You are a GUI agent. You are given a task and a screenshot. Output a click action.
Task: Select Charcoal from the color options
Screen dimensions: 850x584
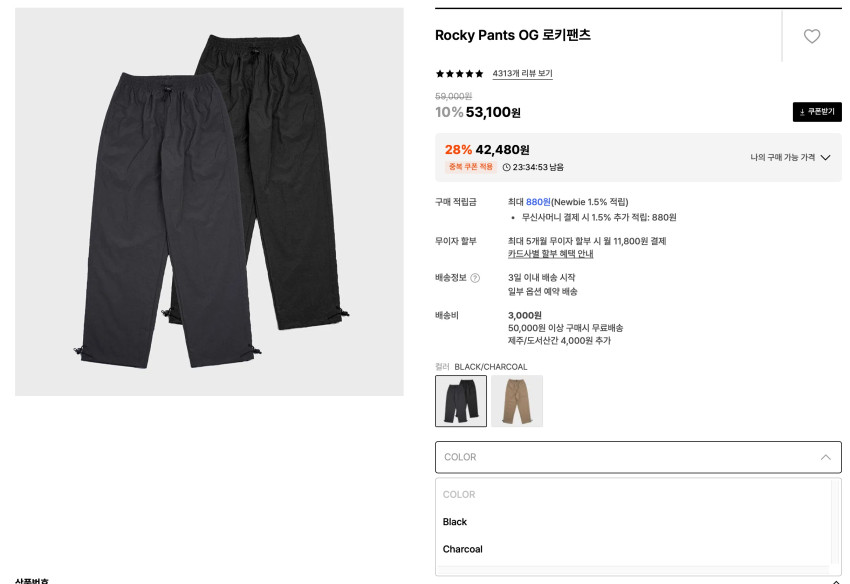click(x=463, y=549)
